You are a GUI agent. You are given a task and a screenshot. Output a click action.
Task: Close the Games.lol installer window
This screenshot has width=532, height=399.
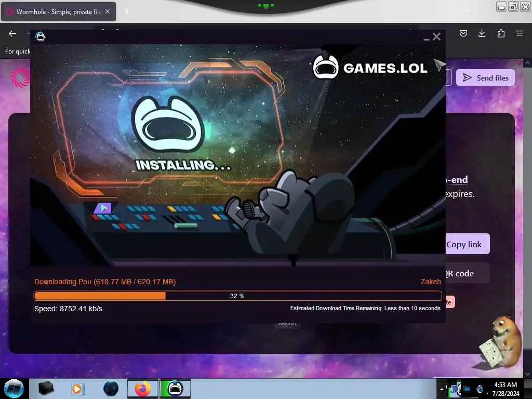436,37
